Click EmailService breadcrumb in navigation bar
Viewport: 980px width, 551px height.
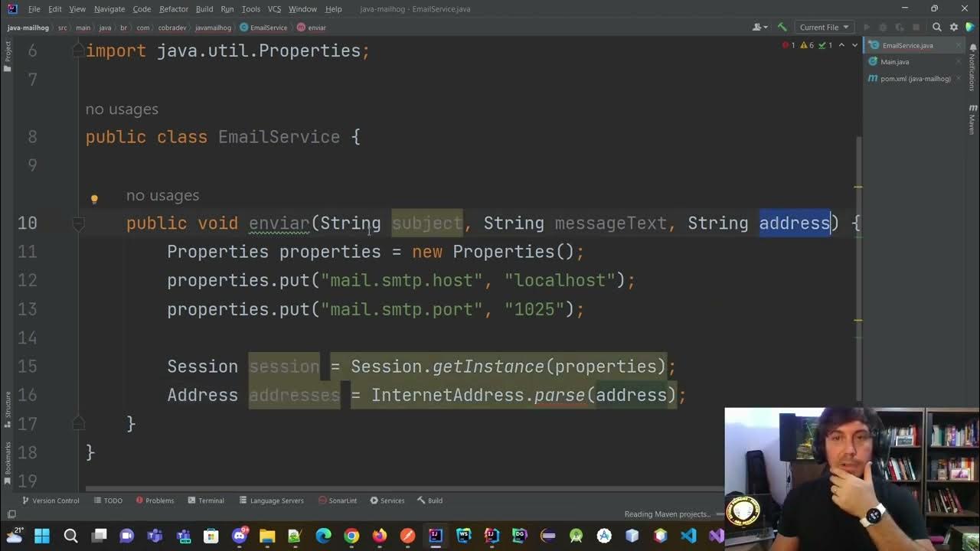(263, 28)
